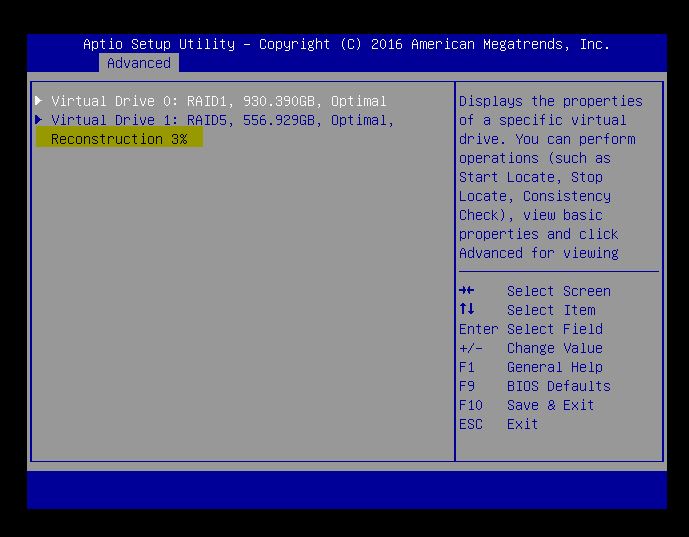The image size is (689, 537).
Task: Open Virtual Drive 1 RAID5 entry
Action: click(x=223, y=120)
